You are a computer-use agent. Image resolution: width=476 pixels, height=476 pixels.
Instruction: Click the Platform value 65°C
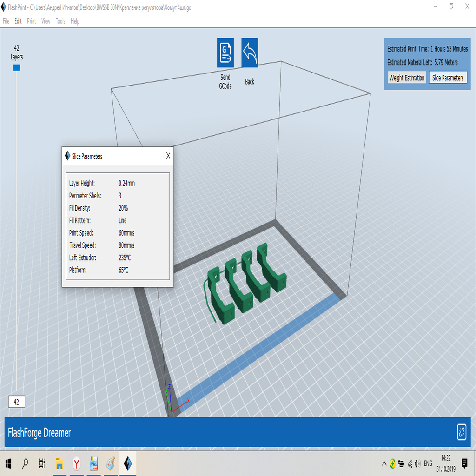123,270
